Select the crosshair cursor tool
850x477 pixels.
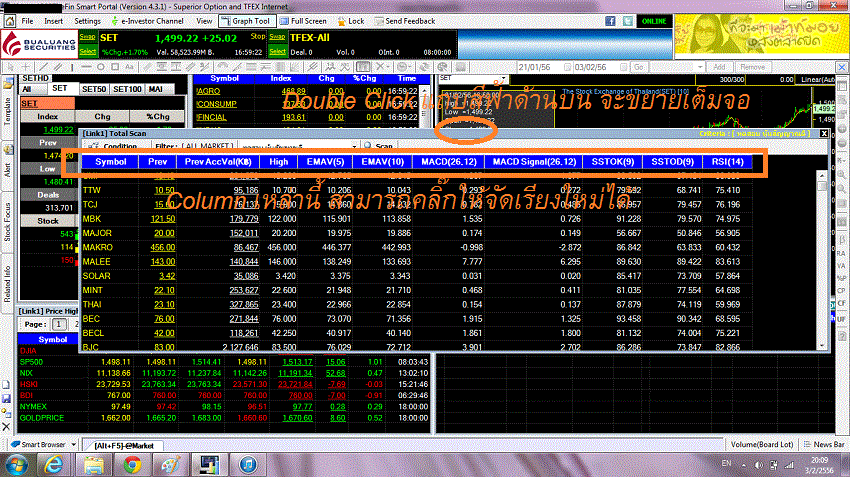pos(25,67)
